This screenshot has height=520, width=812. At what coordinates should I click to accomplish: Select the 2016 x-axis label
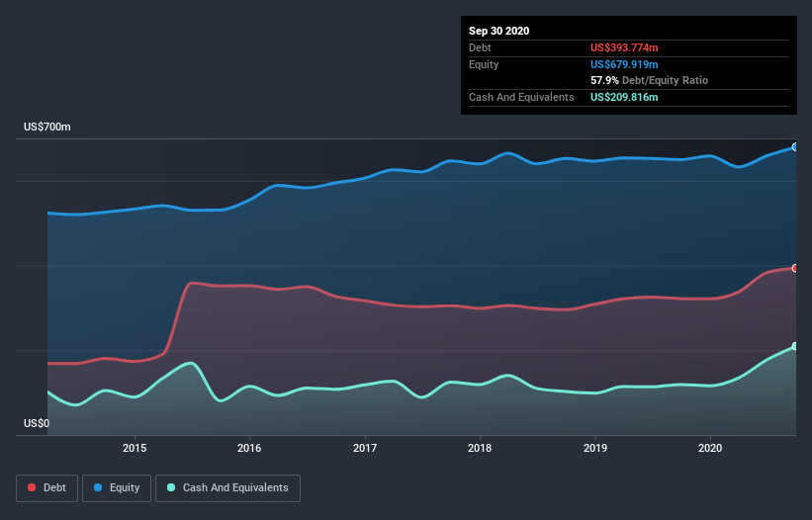249,448
